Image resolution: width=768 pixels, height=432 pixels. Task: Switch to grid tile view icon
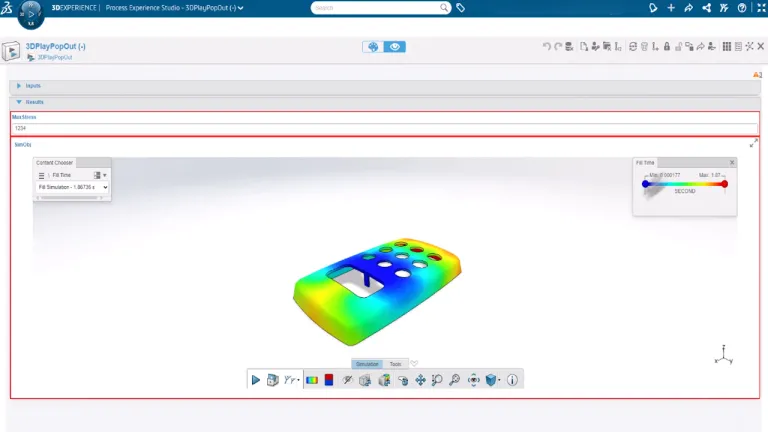pyautogui.click(x=727, y=47)
